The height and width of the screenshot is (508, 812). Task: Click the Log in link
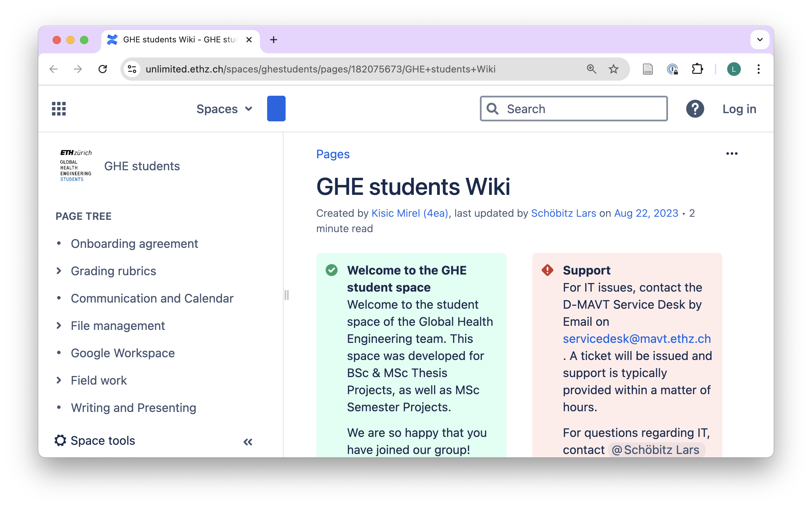739,109
